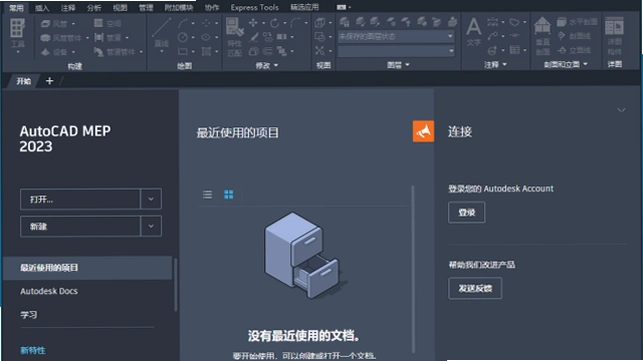
Task: Open the 工具 button dropdown arrow
Action: pos(18,52)
